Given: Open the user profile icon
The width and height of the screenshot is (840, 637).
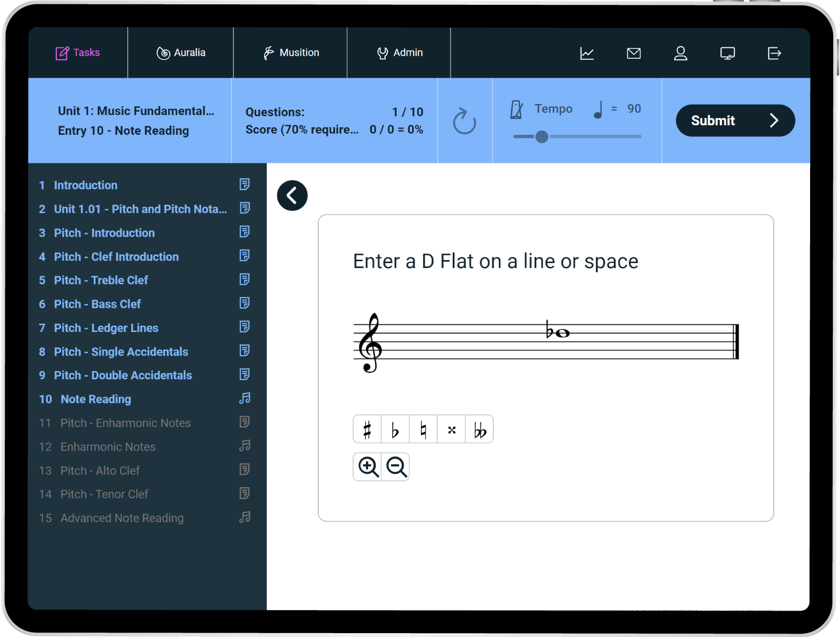Looking at the screenshot, I should (680, 53).
